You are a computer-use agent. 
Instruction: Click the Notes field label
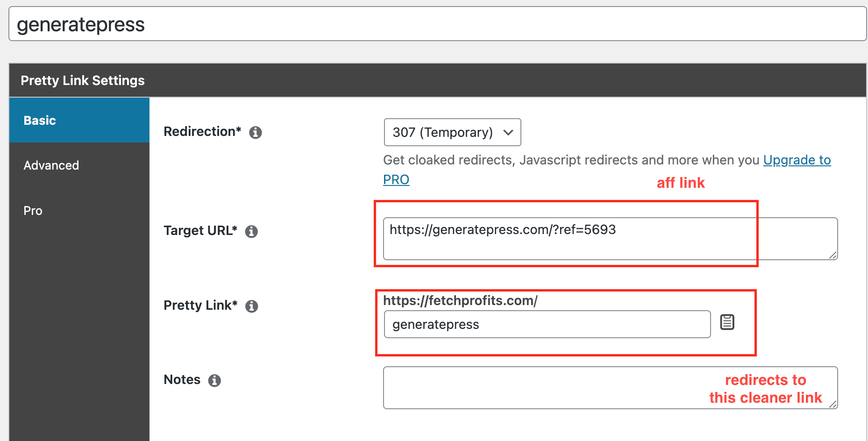tap(182, 380)
